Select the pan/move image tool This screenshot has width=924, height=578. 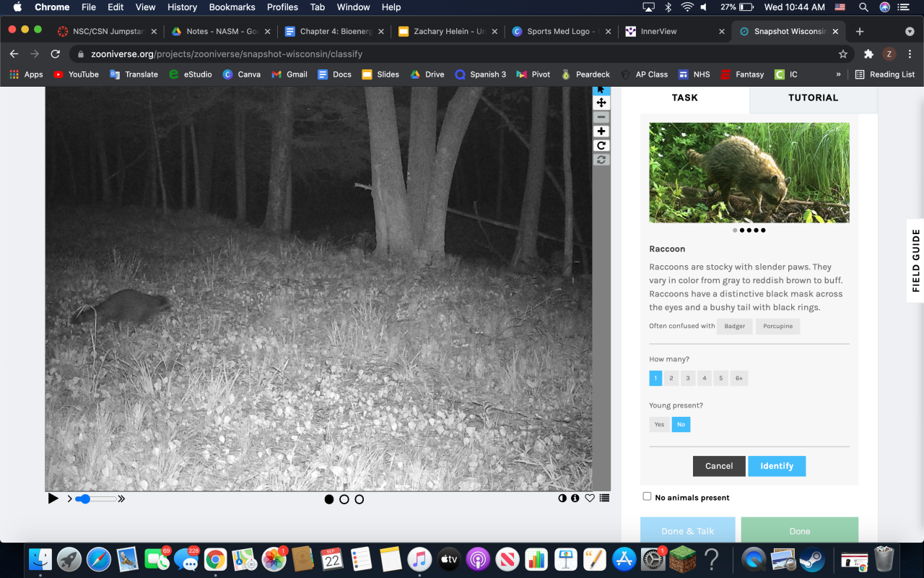pos(601,103)
